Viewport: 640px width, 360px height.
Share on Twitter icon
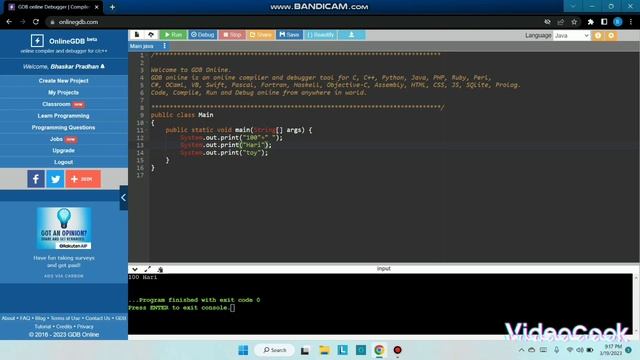tap(55, 179)
